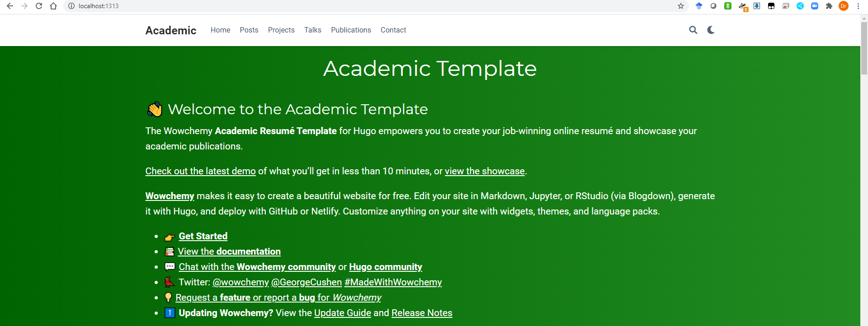Open the Publications nav item

click(x=351, y=30)
